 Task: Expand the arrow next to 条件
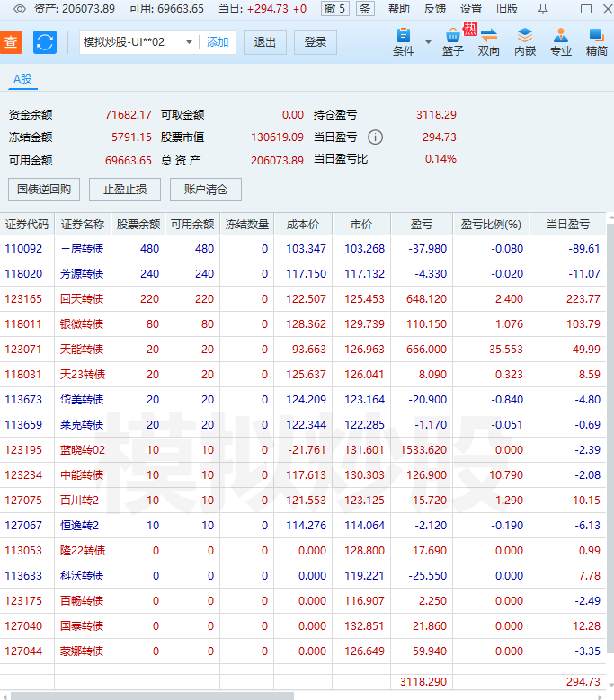pyautogui.click(x=428, y=42)
